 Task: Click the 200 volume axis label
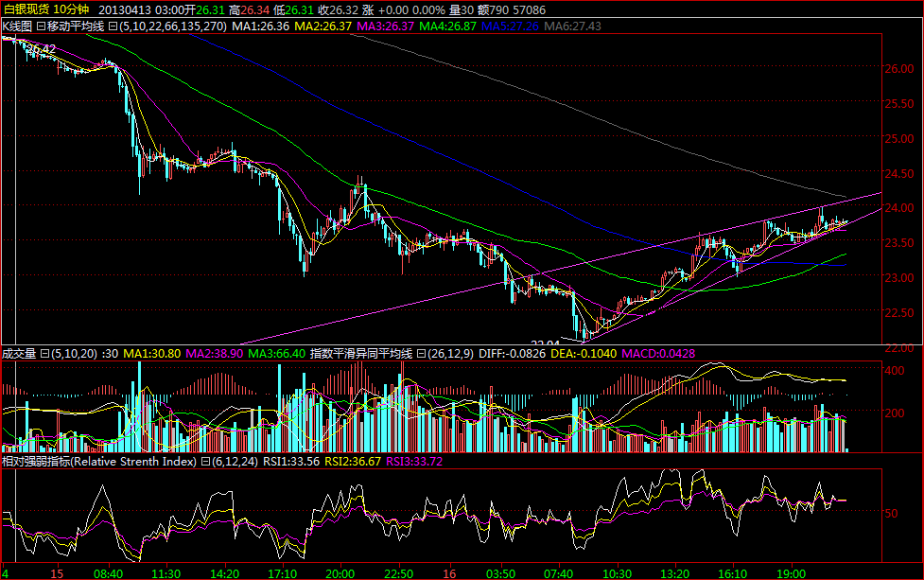[895, 413]
